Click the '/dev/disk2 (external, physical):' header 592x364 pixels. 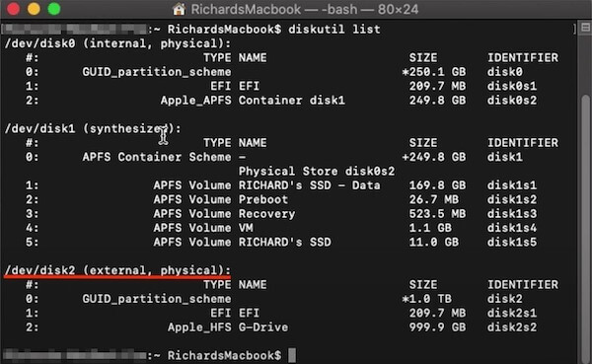point(117,270)
